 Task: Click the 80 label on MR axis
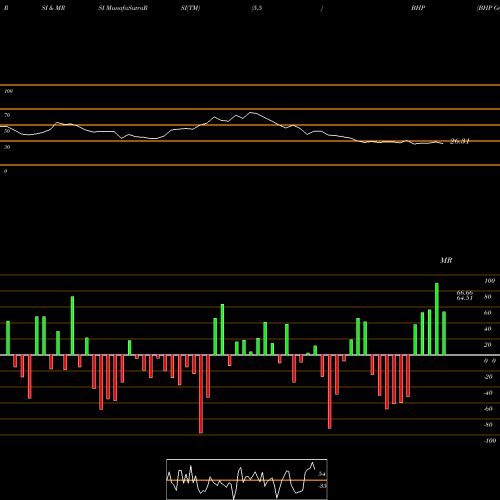488,297
